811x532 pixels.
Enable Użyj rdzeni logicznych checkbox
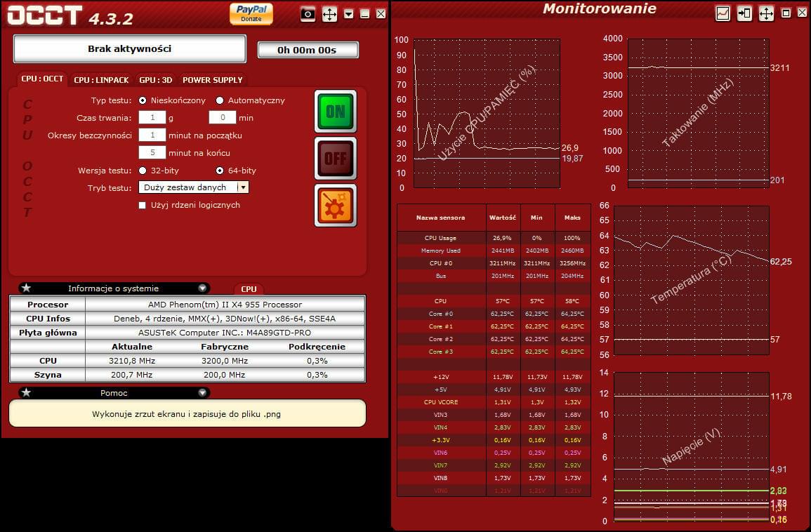pyautogui.click(x=143, y=205)
